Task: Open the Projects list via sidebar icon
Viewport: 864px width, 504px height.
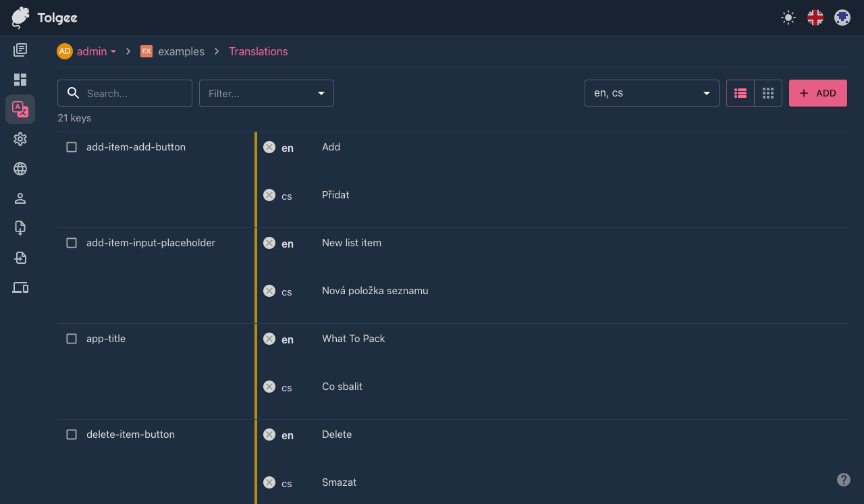Action: point(20,49)
